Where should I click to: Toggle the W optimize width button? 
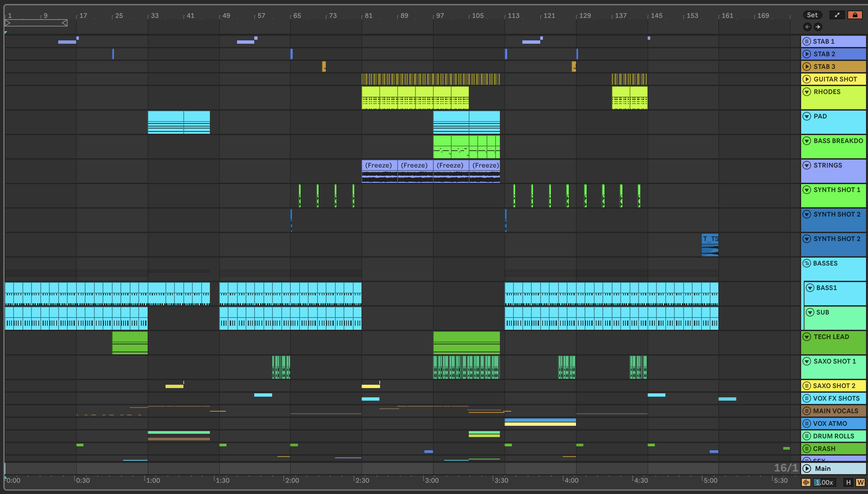tap(860, 482)
